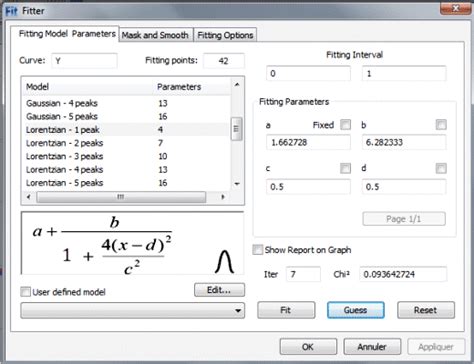Screen dimensions: 474x364
Task: Click parameter b value field 6.282333
Action: (x=404, y=142)
